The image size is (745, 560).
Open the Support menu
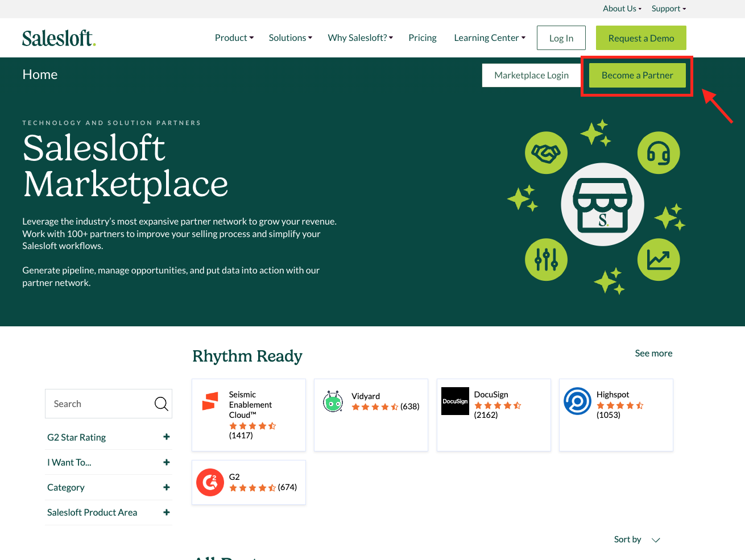tap(669, 9)
